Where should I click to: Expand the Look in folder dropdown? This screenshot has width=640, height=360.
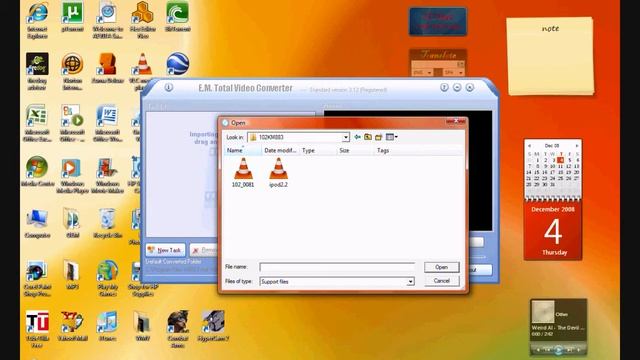346,137
